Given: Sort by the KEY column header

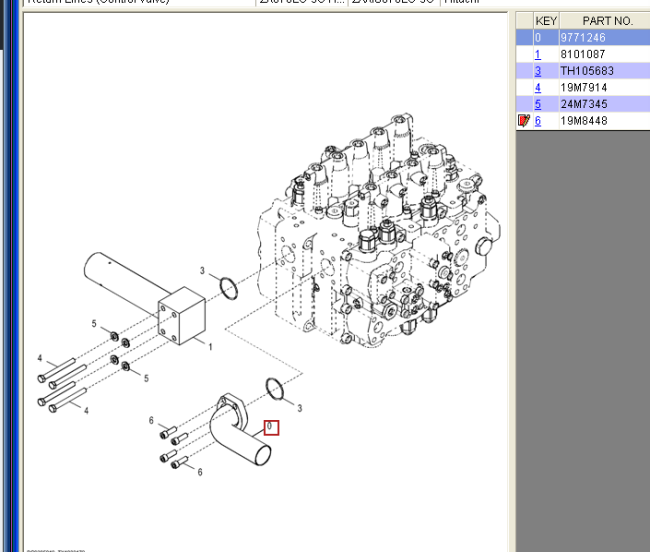Looking at the screenshot, I should pyautogui.click(x=546, y=20).
